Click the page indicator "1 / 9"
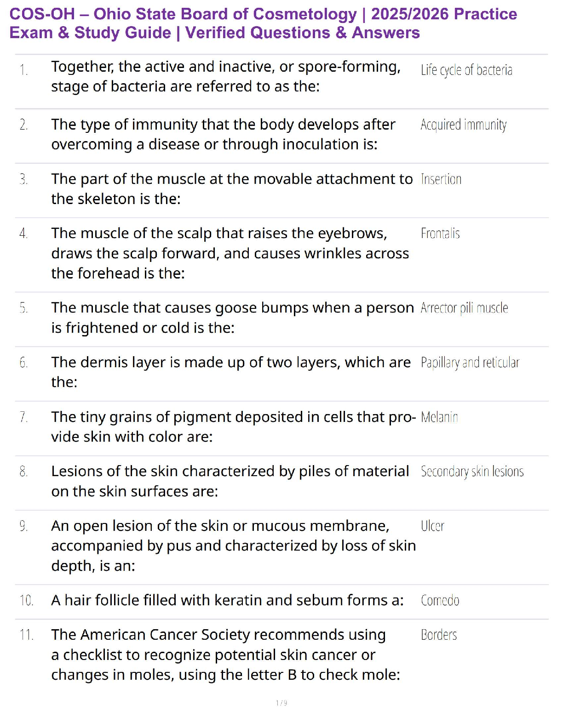 pyautogui.click(x=281, y=703)
